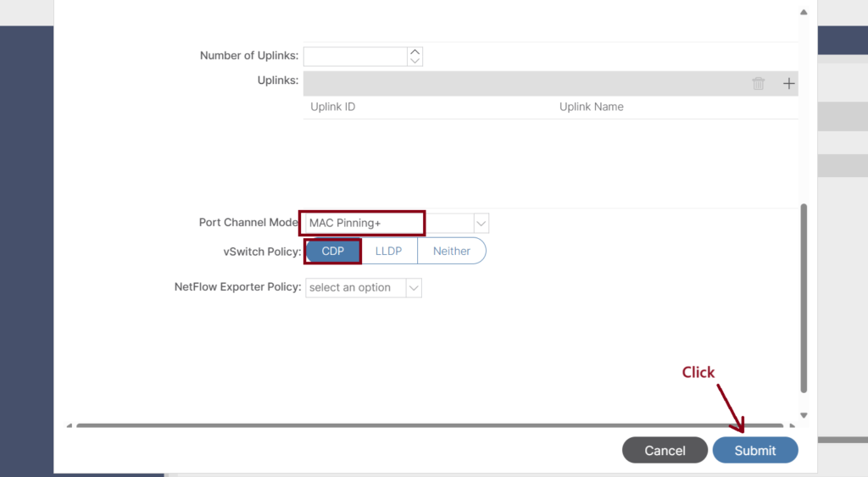868x477 pixels.
Task: Click the vertical scrollbar thumb
Action: pyautogui.click(x=804, y=298)
